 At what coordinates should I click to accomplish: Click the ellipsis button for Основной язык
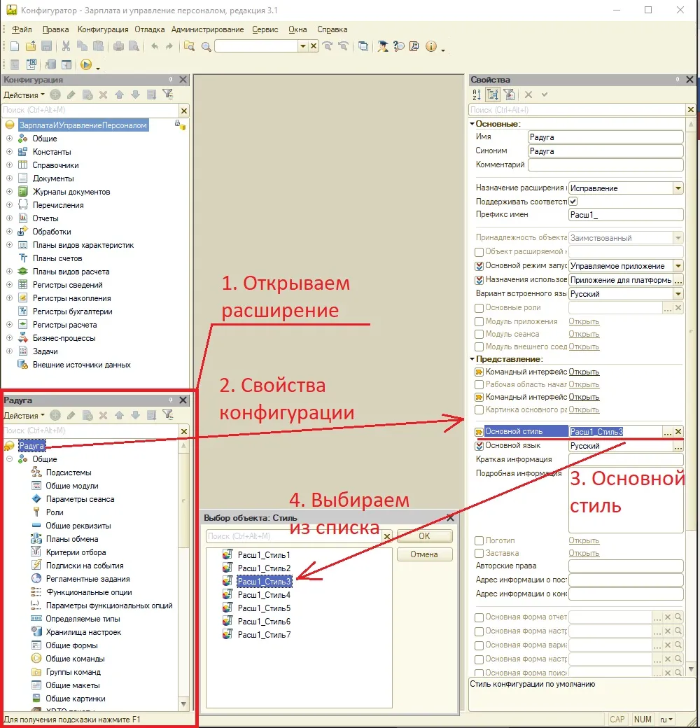678,446
